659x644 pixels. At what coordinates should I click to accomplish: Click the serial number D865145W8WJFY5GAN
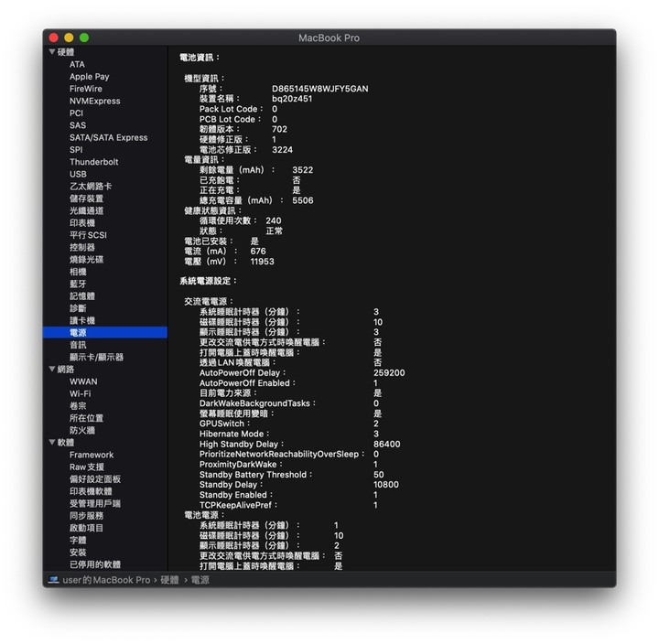320,89
